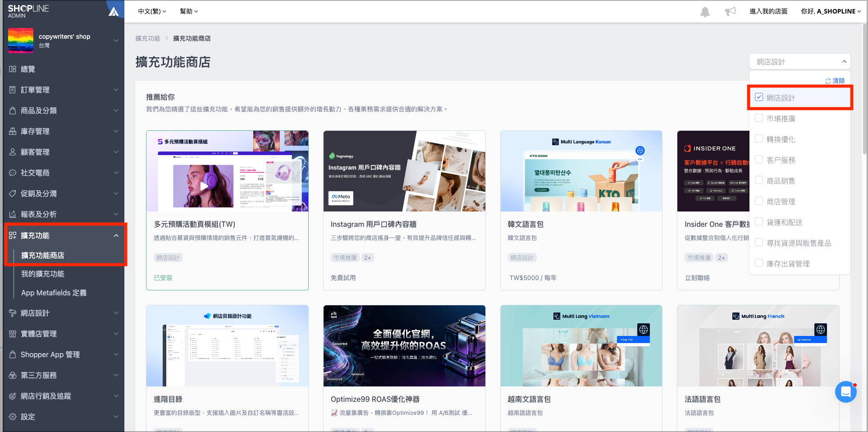Expand the 商品及分類 chevron
Screen dimensions: 868x432
(x=116, y=110)
